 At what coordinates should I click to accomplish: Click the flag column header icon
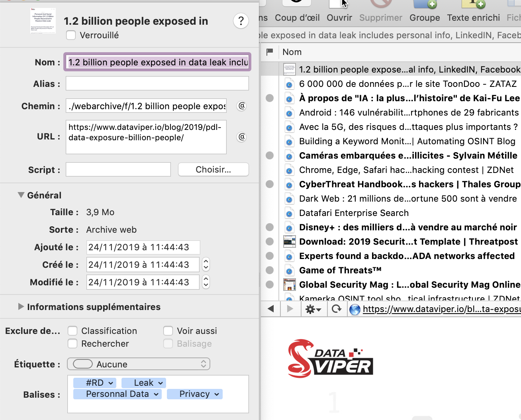tap(270, 52)
